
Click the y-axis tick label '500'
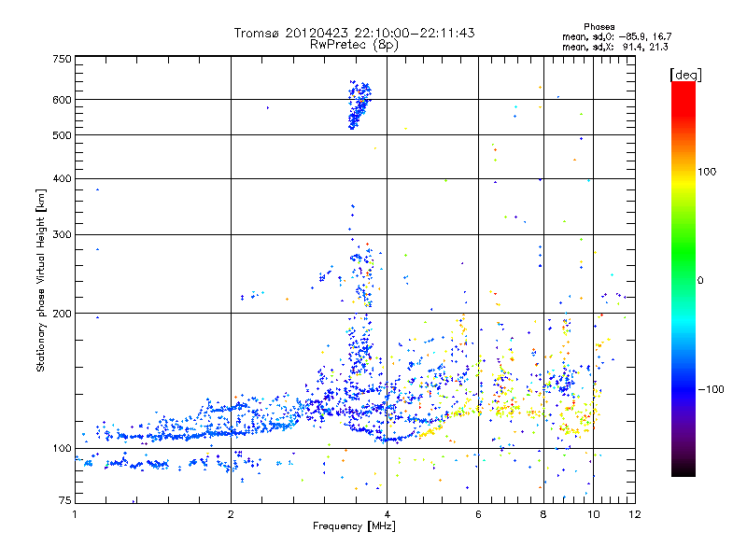click(x=62, y=135)
